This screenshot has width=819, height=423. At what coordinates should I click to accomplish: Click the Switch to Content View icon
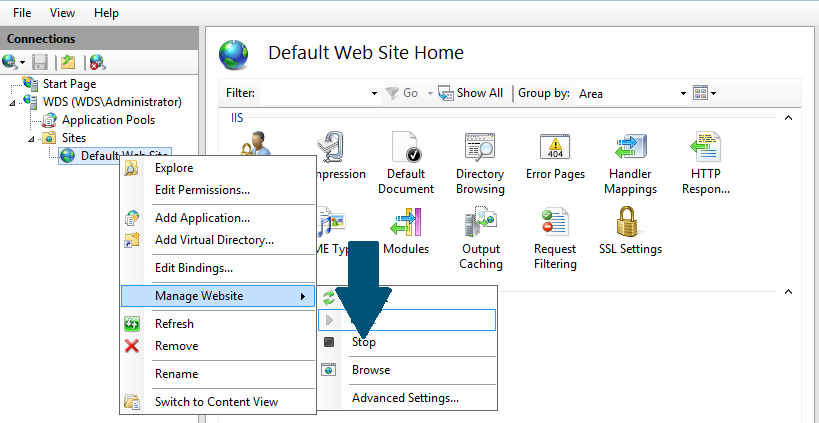[132, 402]
